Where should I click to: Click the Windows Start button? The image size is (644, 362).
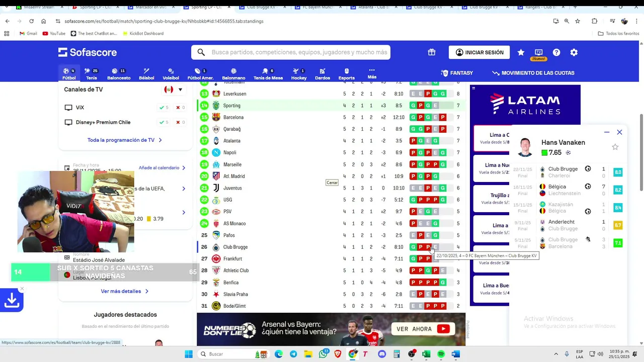pos(189,354)
